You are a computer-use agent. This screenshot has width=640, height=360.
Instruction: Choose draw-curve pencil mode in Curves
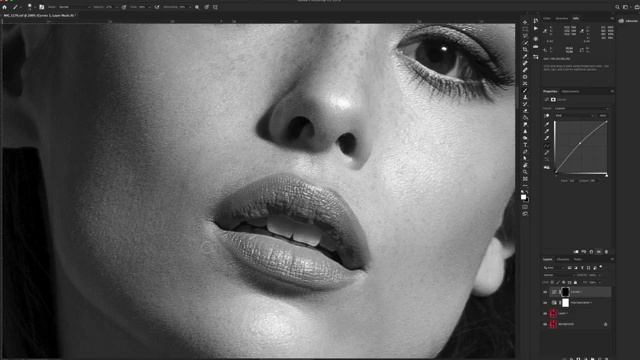(547, 152)
